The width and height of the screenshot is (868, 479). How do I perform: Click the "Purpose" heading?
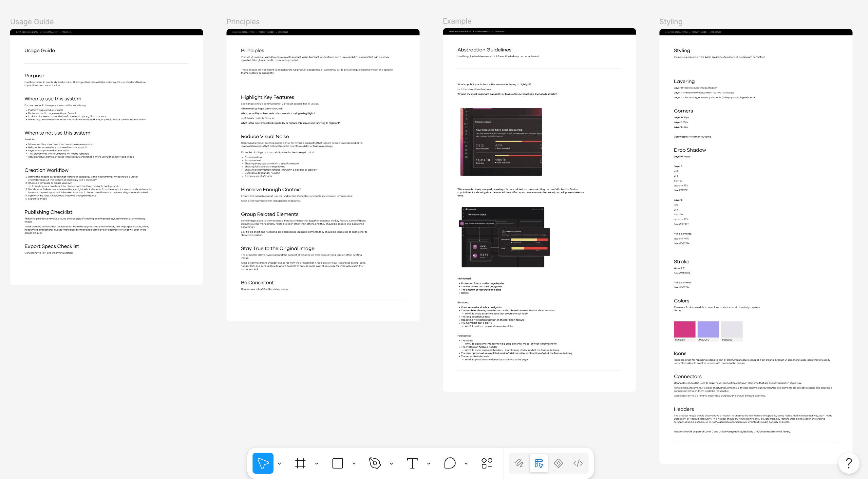coord(34,75)
